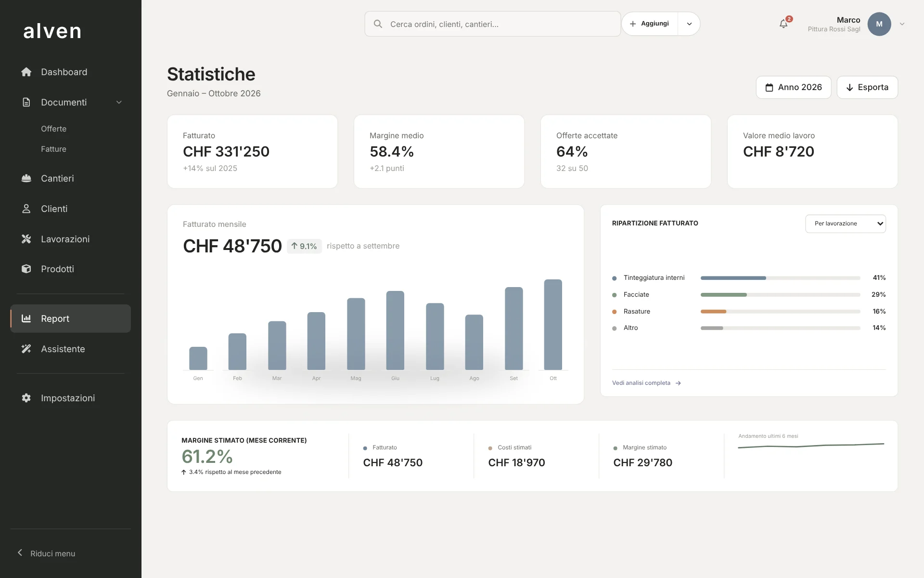This screenshot has height=578, width=924.
Task: Open the Offerte submenu item
Action: click(x=54, y=129)
